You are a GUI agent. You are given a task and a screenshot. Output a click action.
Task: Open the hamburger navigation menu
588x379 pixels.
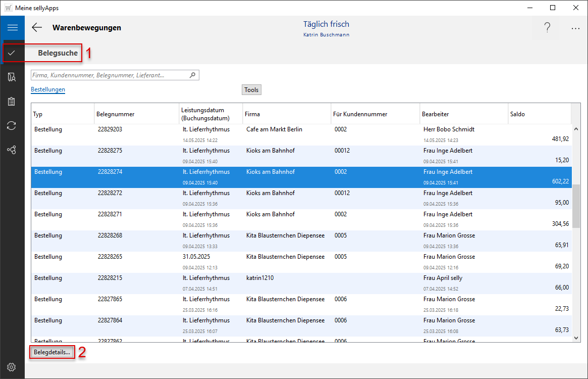point(12,28)
